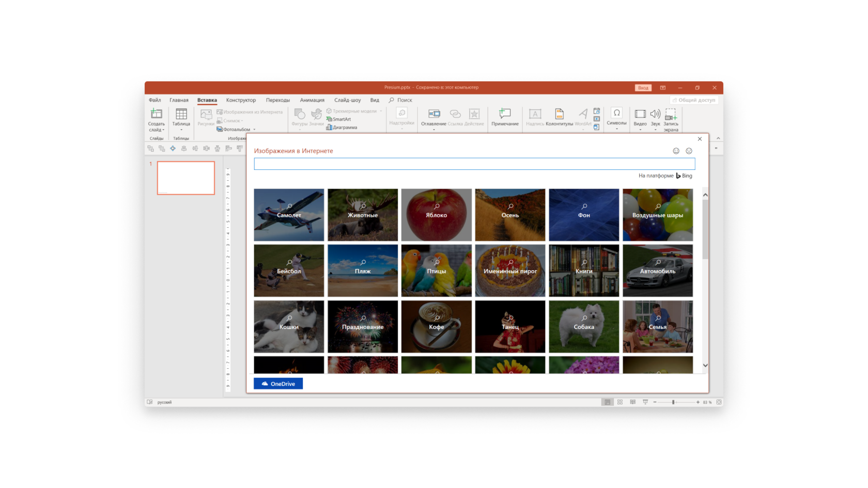
Task: Select the Самолет image category
Action: click(x=289, y=215)
